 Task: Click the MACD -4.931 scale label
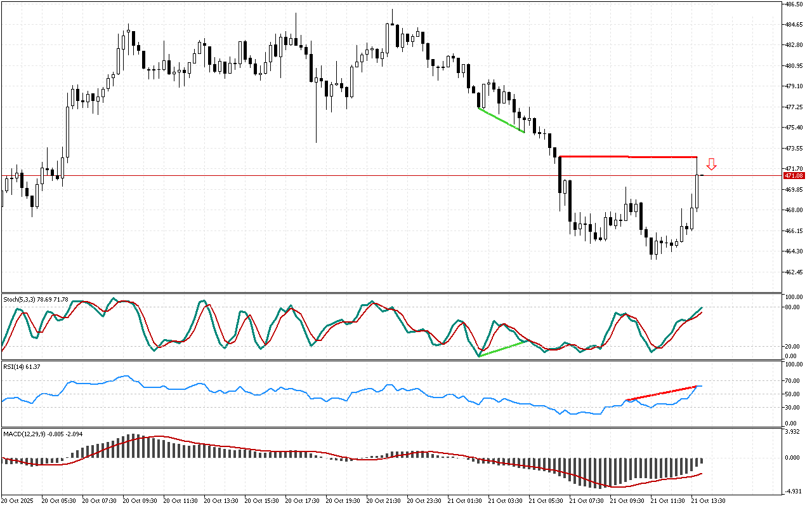pos(793,491)
